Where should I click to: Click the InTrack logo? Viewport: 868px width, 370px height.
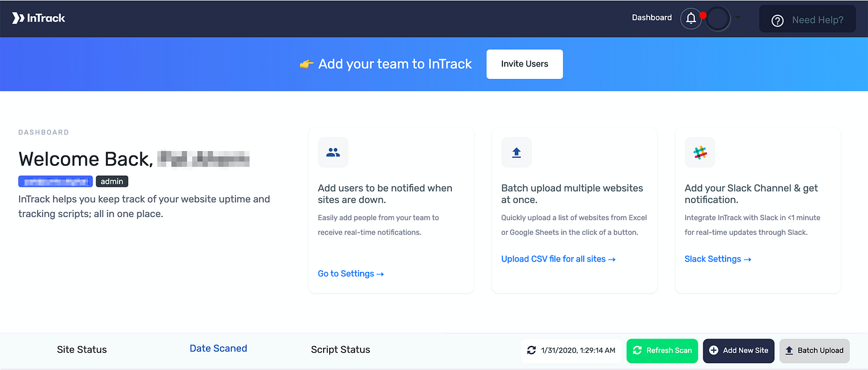(x=38, y=18)
